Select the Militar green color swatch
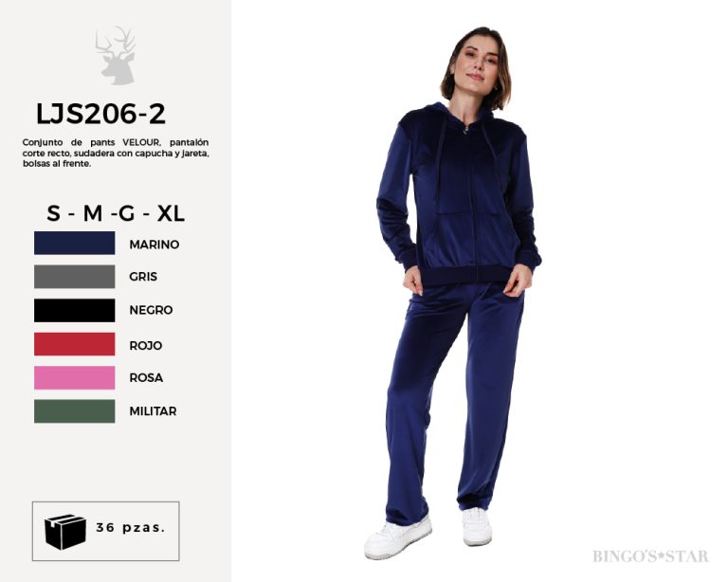 click(x=74, y=411)
